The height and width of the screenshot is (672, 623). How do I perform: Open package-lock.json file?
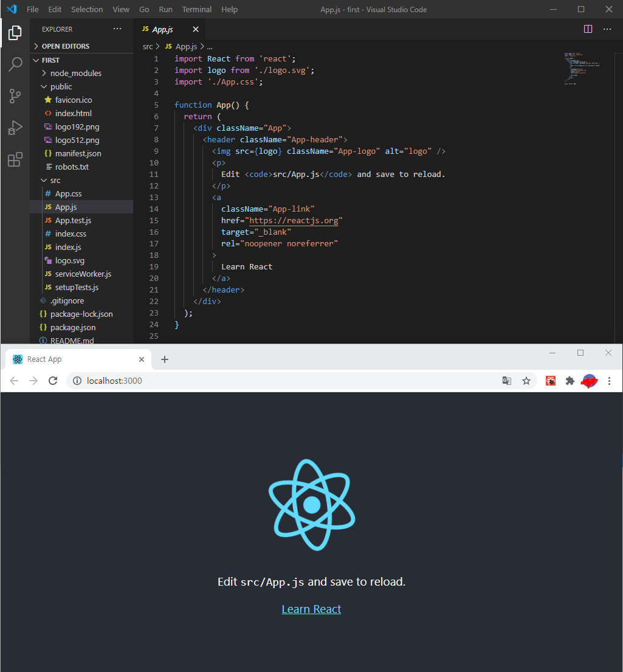(x=81, y=314)
